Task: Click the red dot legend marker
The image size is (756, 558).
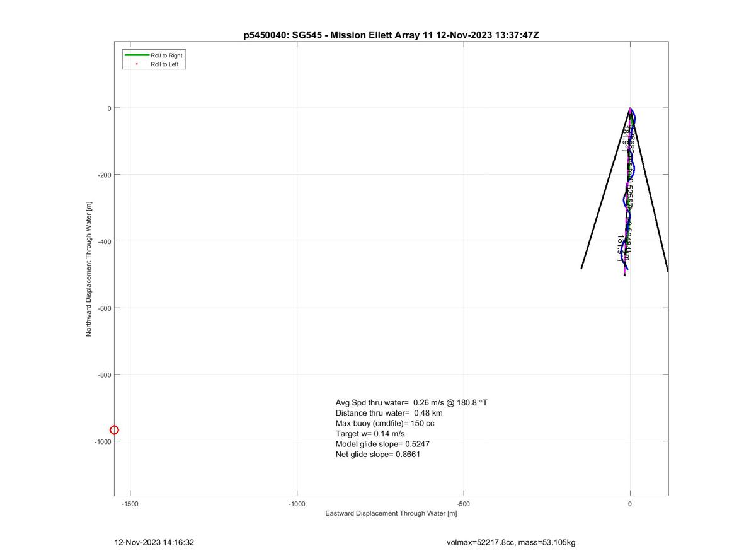Action: 137,64
